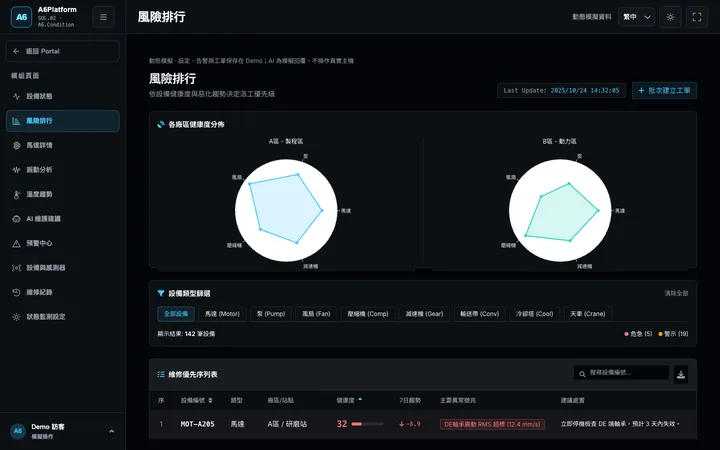Click waveform icon beside 振動分析
The width and height of the screenshot is (720, 450).
click(17, 170)
